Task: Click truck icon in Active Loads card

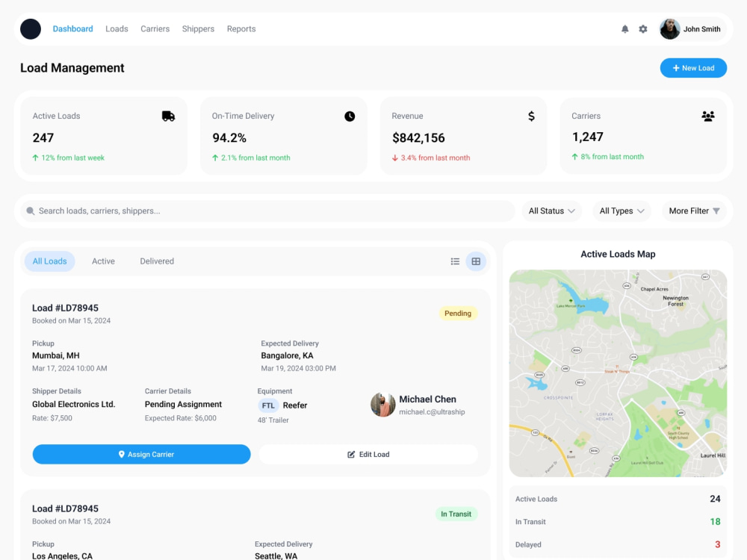Action: (x=168, y=116)
